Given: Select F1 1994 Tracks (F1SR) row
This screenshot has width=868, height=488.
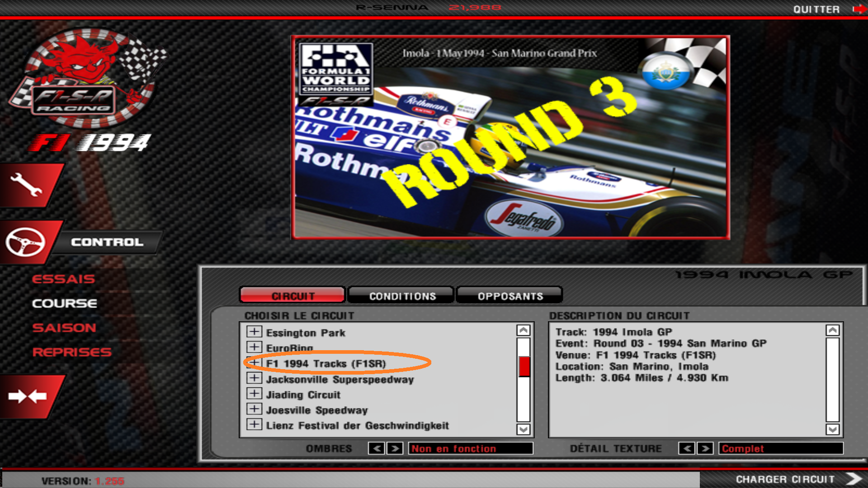Looking at the screenshot, I should click(x=326, y=364).
